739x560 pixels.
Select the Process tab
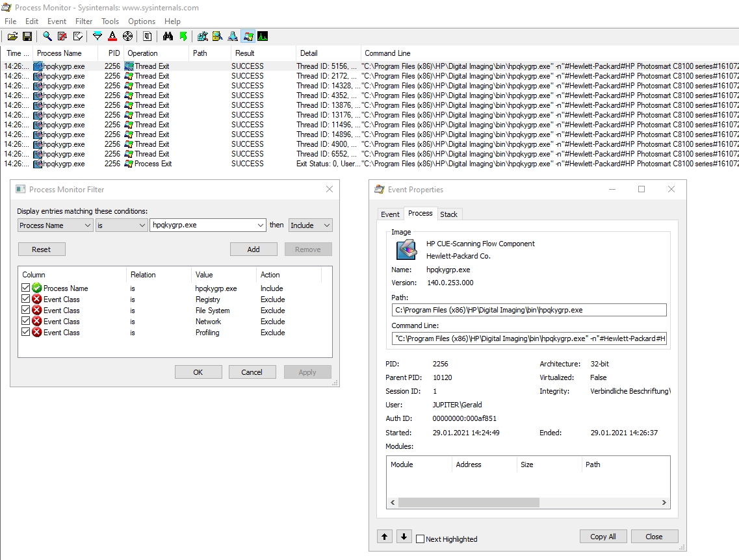click(420, 213)
